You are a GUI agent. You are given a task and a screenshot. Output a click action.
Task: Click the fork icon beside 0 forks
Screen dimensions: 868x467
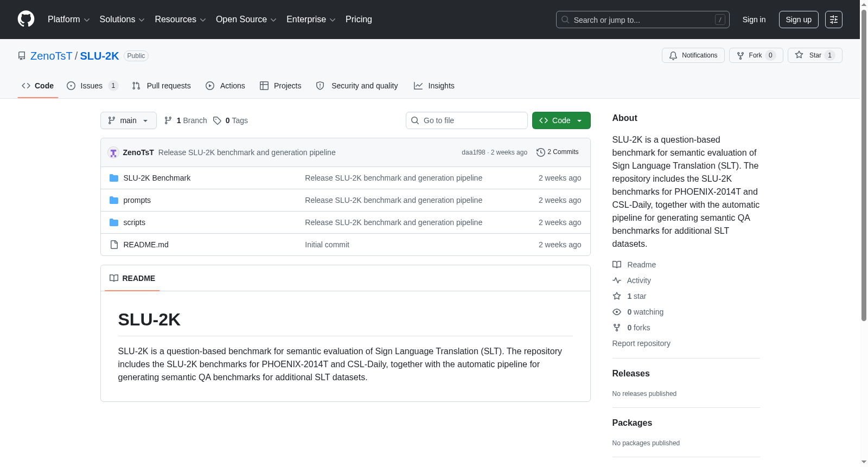click(x=617, y=328)
